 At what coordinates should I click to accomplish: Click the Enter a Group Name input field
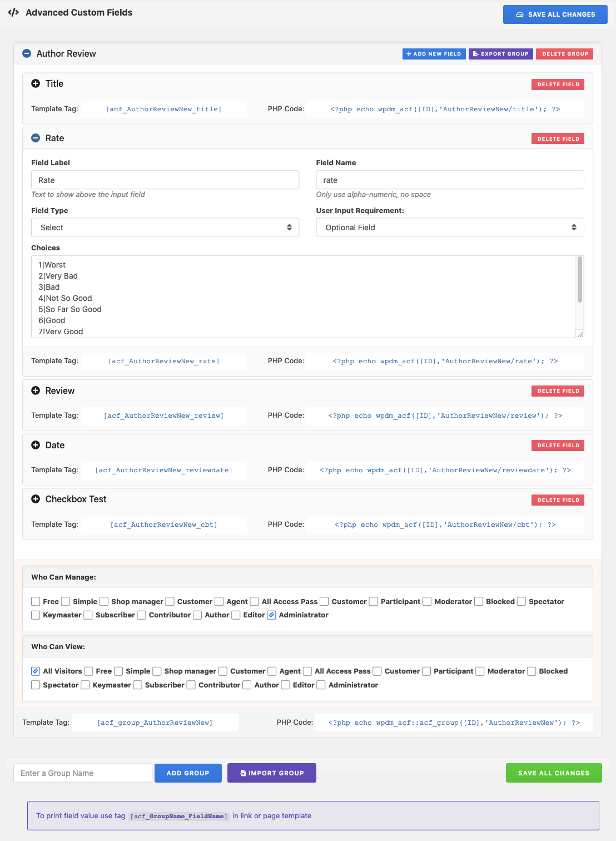[82, 773]
